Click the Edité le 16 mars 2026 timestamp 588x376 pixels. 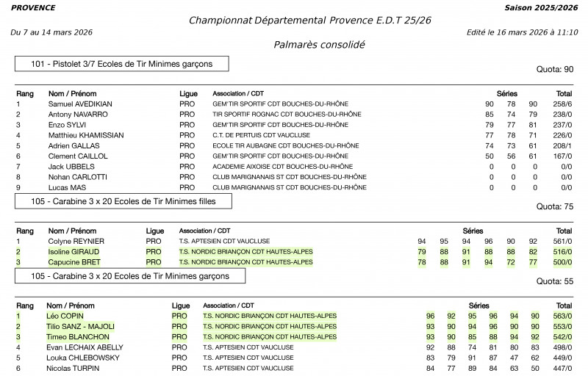(522, 32)
